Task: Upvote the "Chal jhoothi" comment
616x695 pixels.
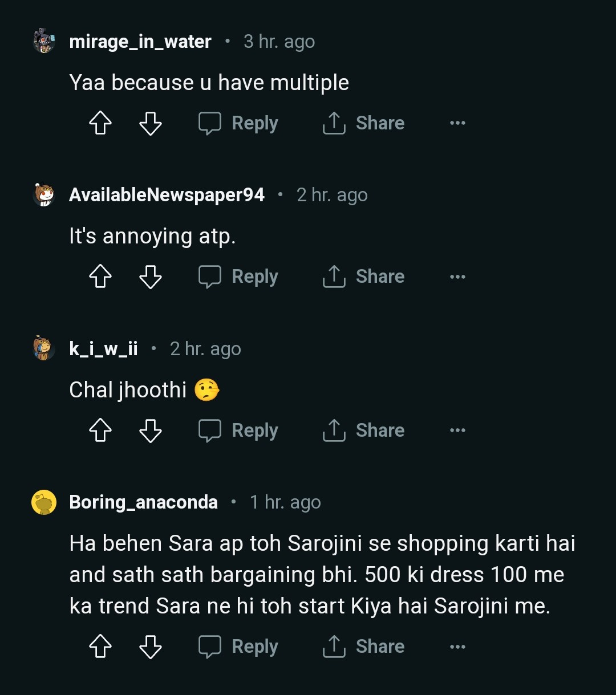Action: point(100,430)
